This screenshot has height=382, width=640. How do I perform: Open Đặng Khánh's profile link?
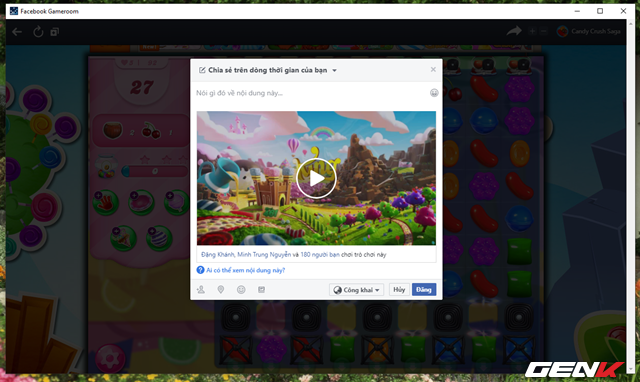[x=218, y=255]
